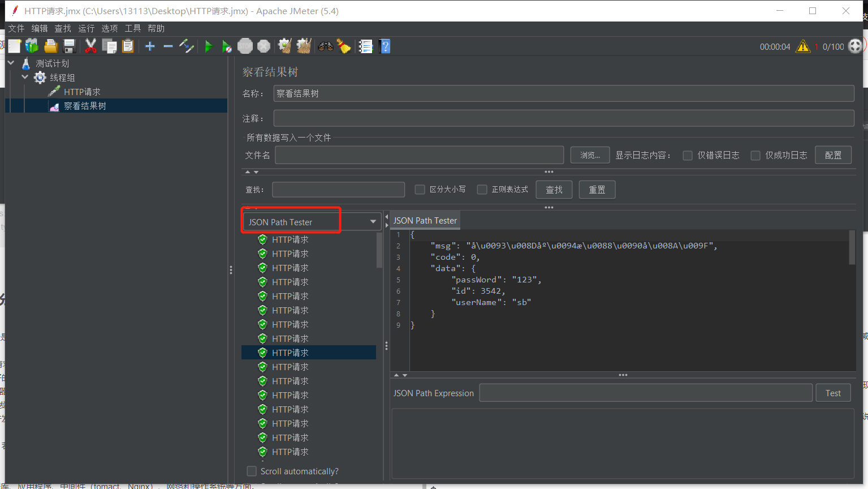Select 察看结果树 in the test plan tree

(85, 106)
